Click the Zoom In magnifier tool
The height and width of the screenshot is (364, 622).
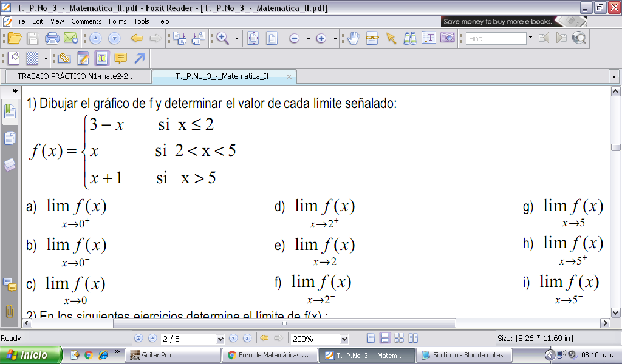click(223, 38)
